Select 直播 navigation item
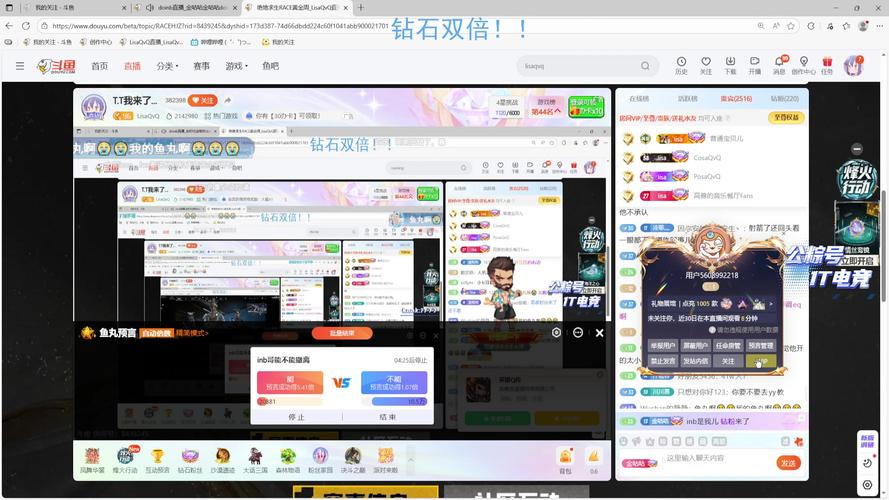The image size is (889, 500). [x=132, y=66]
